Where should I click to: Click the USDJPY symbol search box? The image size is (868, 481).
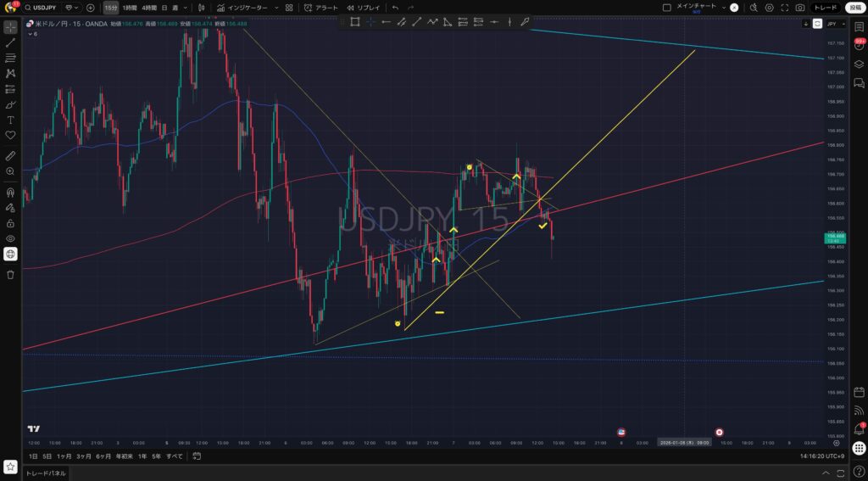41,8
